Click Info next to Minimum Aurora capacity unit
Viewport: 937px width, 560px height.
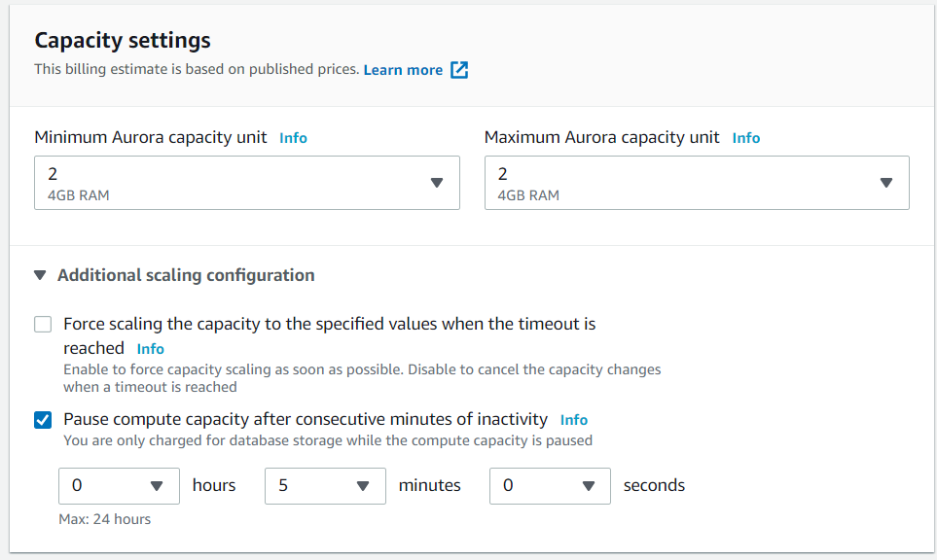click(293, 137)
